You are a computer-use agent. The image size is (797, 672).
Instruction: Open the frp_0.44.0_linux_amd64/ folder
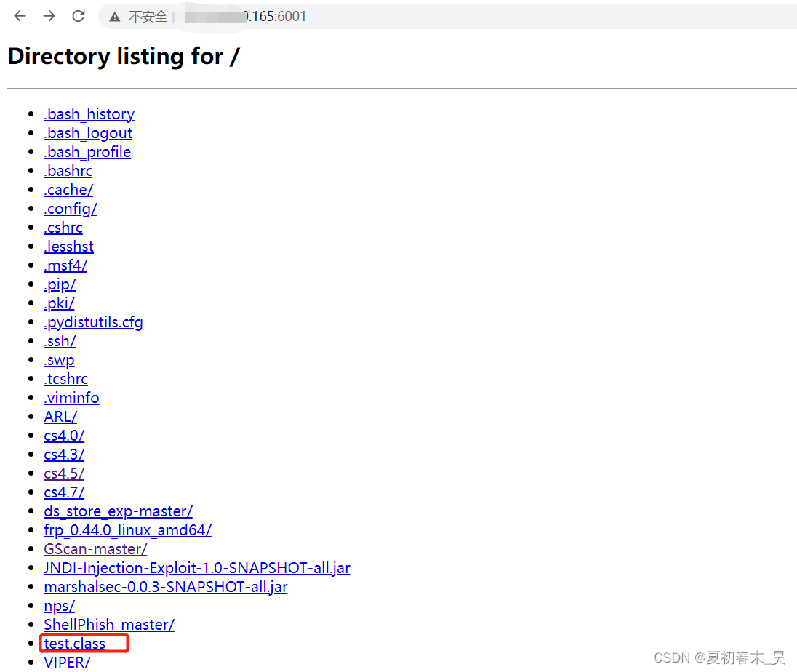click(127, 529)
